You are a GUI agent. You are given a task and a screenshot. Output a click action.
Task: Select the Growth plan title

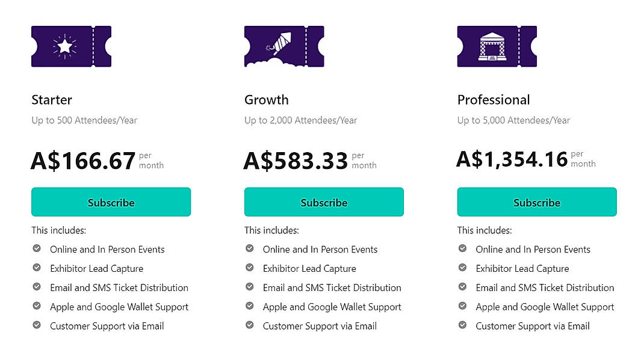pyautogui.click(x=267, y=100)
